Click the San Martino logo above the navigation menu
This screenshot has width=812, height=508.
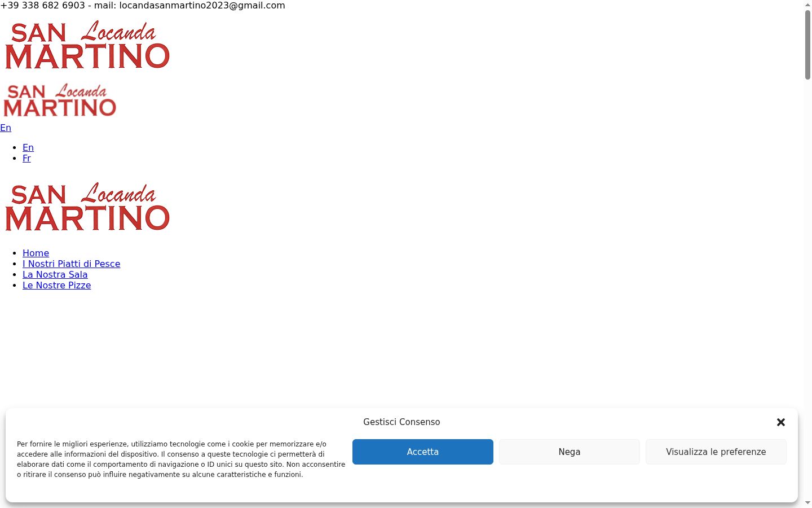(x=87, y=207)
